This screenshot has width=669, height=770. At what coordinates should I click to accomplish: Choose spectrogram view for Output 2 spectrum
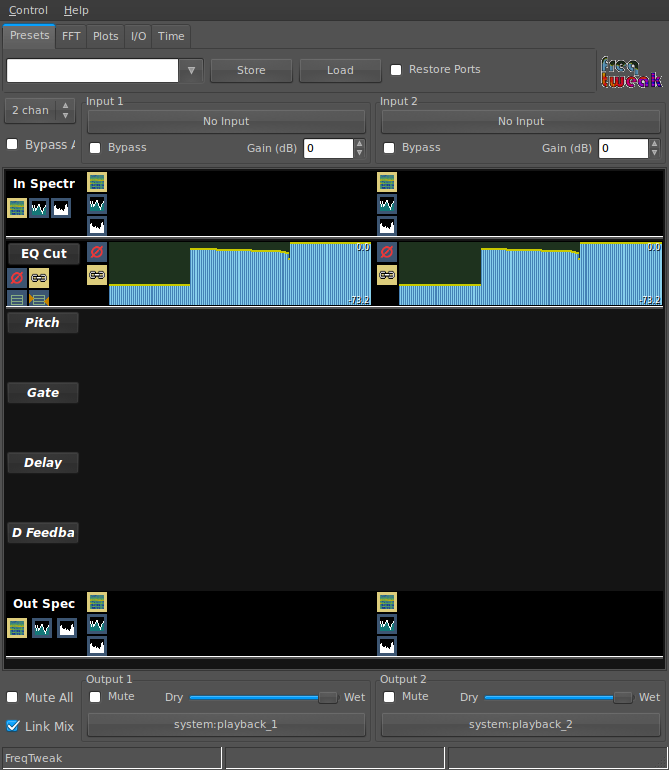[x=387, y=602]
